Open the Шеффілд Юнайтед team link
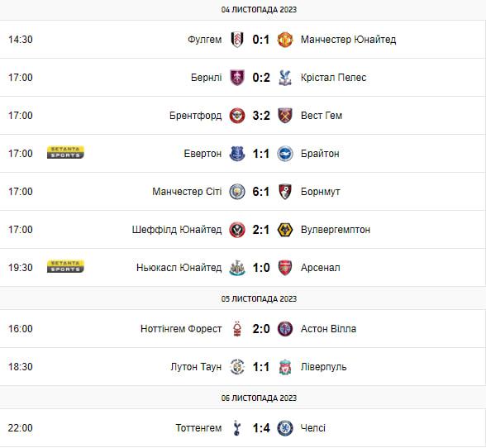The height and width of the screenshot is (448, 486). [177, 230]
